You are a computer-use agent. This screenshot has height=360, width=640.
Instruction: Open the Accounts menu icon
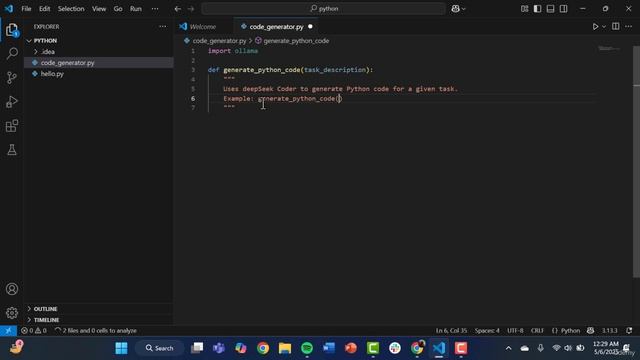click(12, 289)
